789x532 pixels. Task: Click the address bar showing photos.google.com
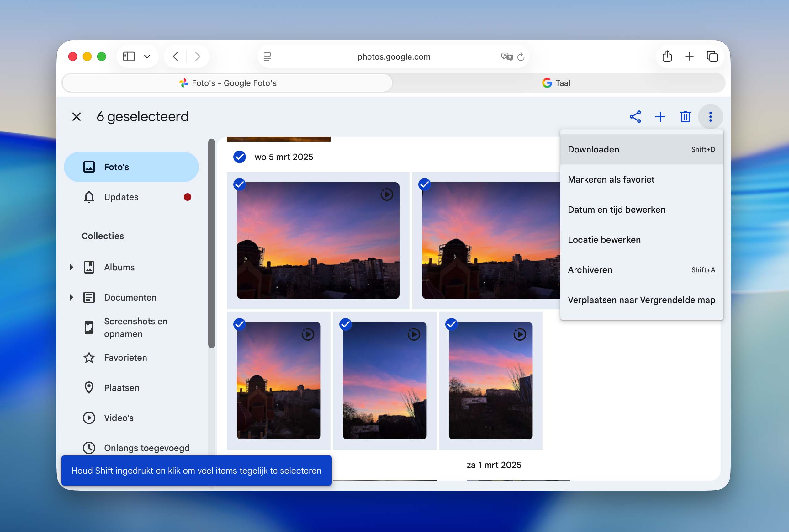pyautogui.click(x=394, y=56)
